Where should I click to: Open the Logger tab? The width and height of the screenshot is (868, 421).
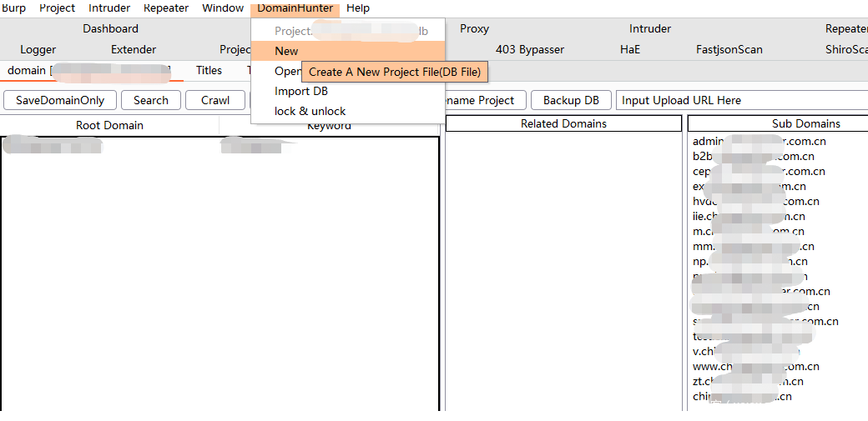(38, 50)
